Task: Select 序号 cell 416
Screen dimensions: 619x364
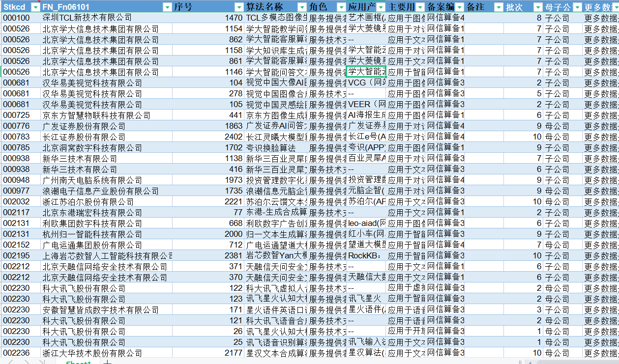Action: [x=208, y=169]
